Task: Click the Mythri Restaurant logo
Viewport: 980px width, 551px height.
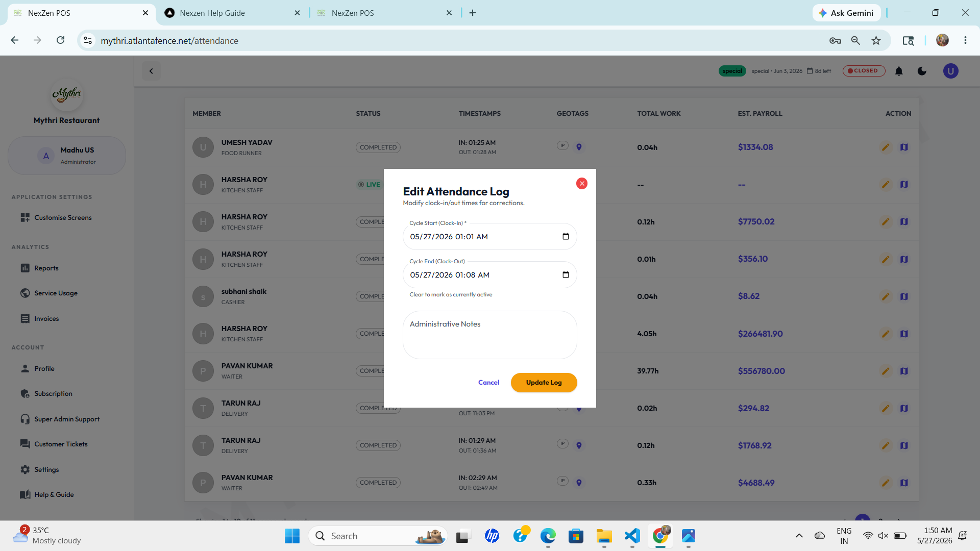Action: point(67,94)
